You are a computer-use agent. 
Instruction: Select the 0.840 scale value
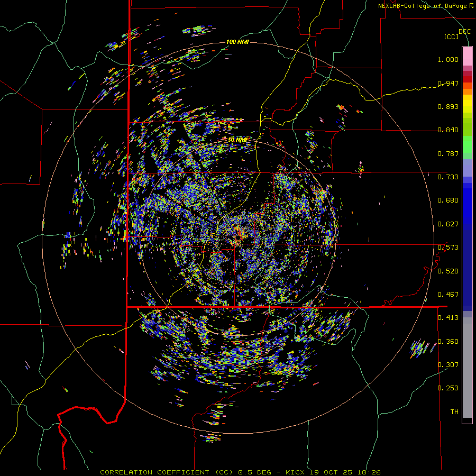pyautogui.click(x=448, y=130)
